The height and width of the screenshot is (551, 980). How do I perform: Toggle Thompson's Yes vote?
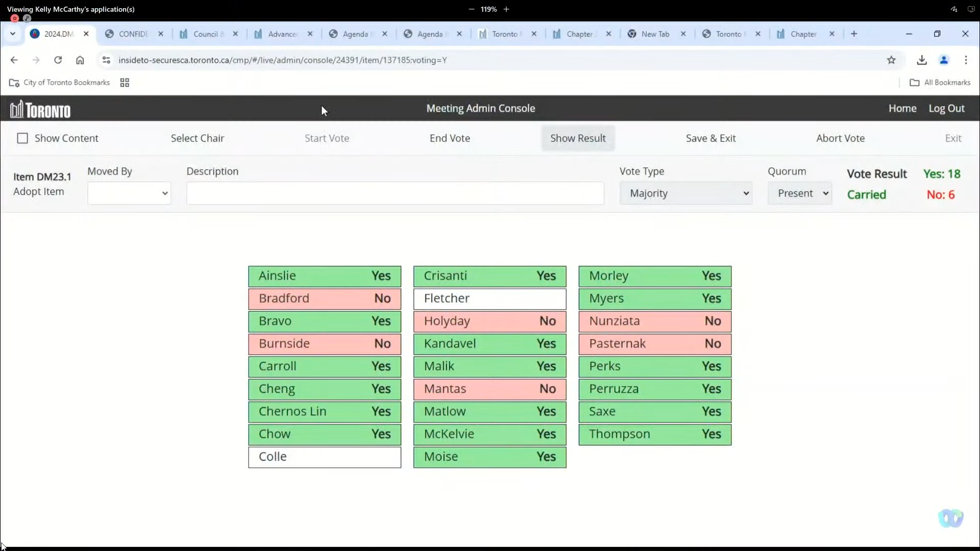(x=655, y=434)
